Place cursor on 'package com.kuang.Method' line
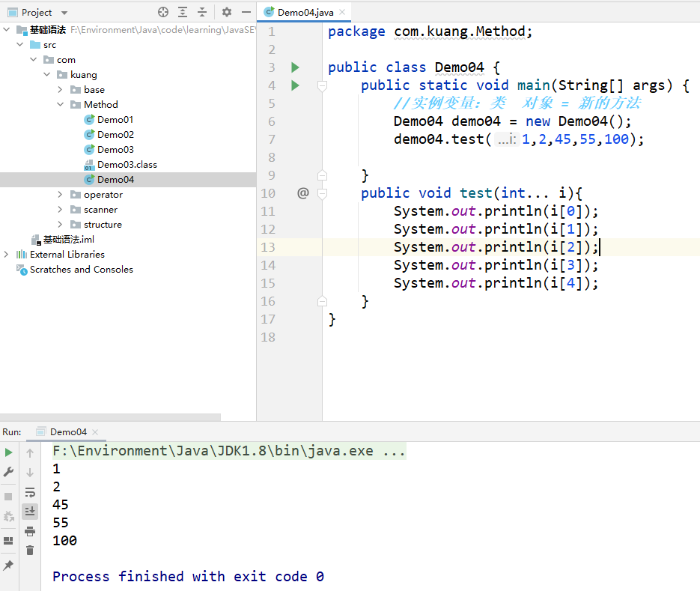Viewport: 700px width, 591px height. [430, 31]
